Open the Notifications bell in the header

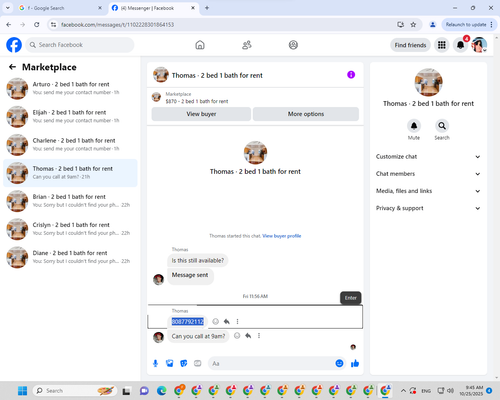coord(461,45)
